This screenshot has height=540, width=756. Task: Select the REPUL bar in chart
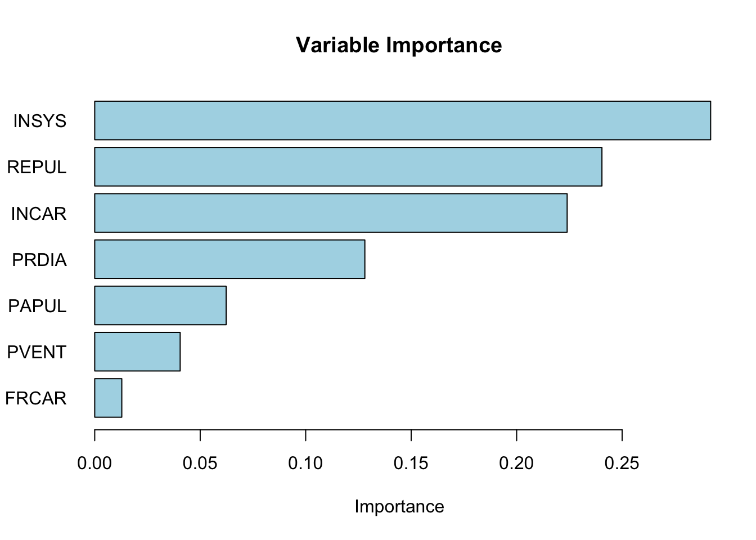click(x=348, y=166)
